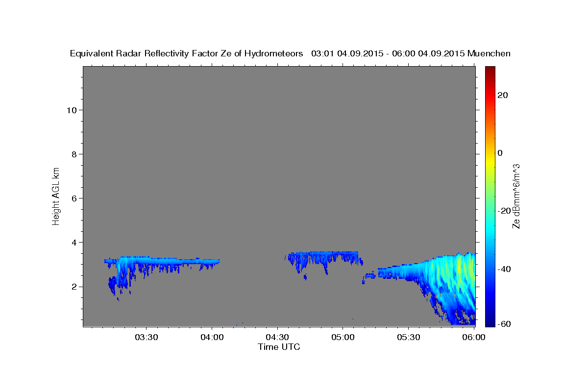Click the 'Height AGL km' y-axis label
This screenshot has height=392, width=588.
coord(56,196)
